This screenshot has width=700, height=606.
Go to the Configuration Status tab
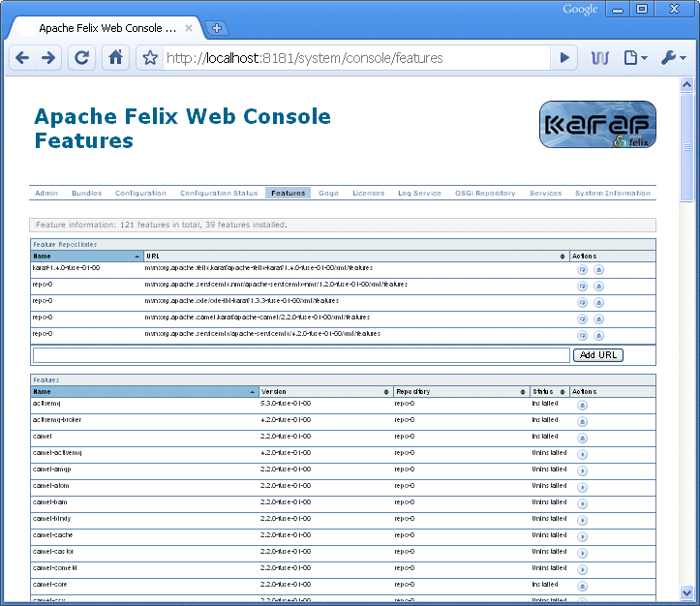219,194
